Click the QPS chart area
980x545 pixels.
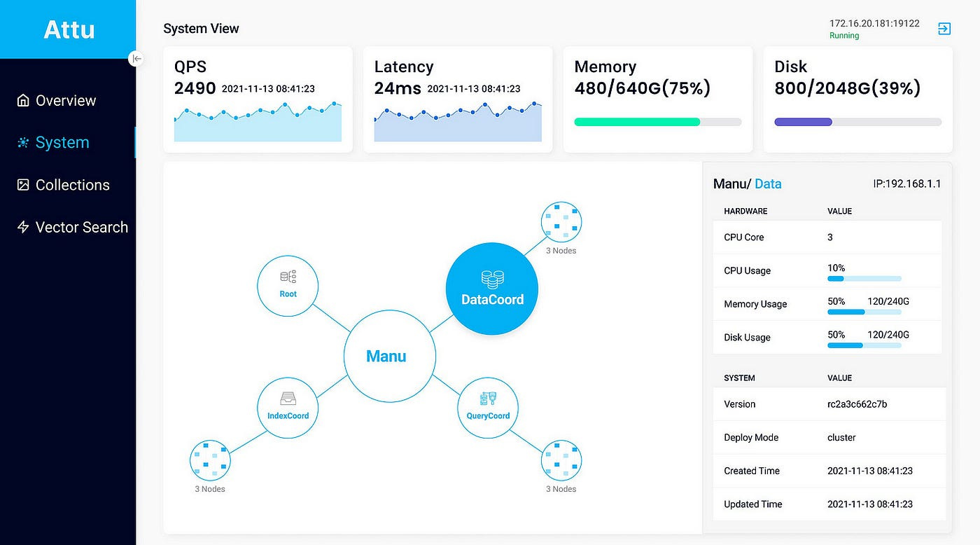pos(258,121)
